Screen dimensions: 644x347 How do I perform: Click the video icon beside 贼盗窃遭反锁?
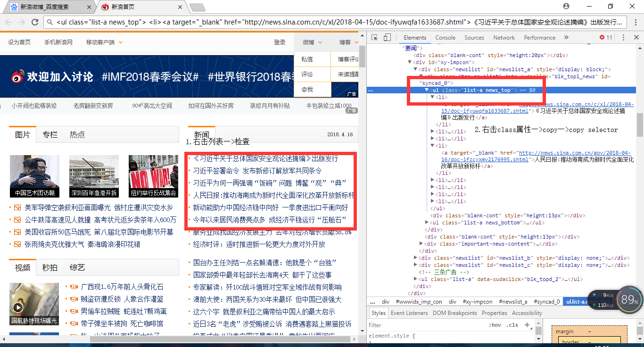pos(73,299)
